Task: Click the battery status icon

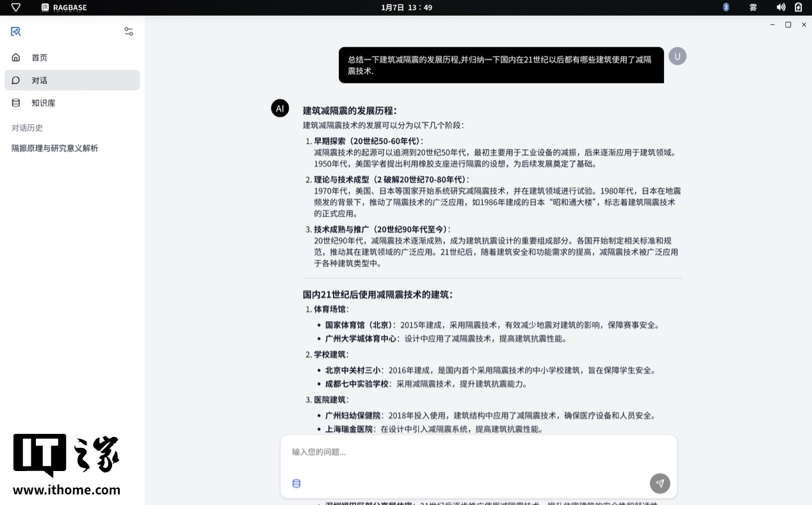Action: [797, 7]
